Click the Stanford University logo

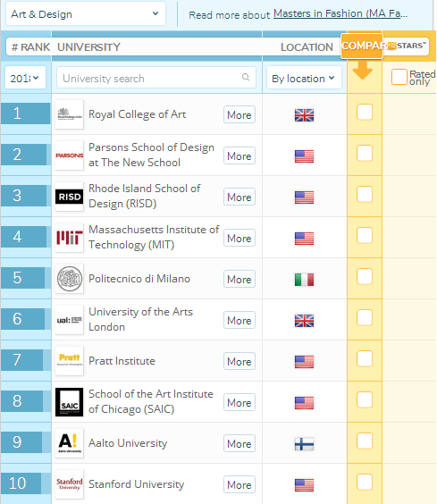pos(70,484)
